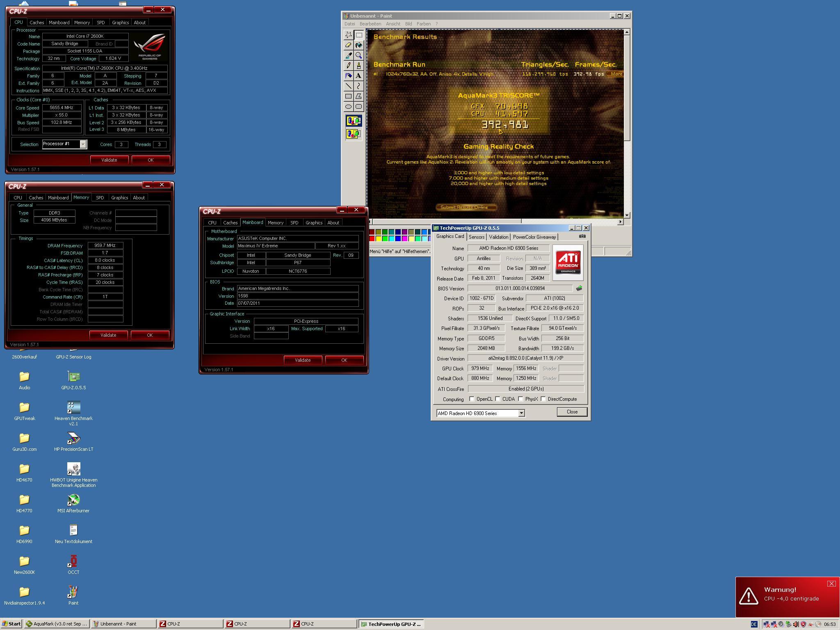Open the PowerColor Giveaway tab in GPU-Z

(534, 237)
